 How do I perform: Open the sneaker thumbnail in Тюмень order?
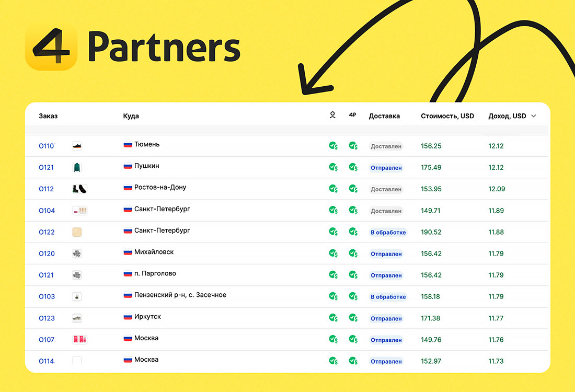click(77, 146)
